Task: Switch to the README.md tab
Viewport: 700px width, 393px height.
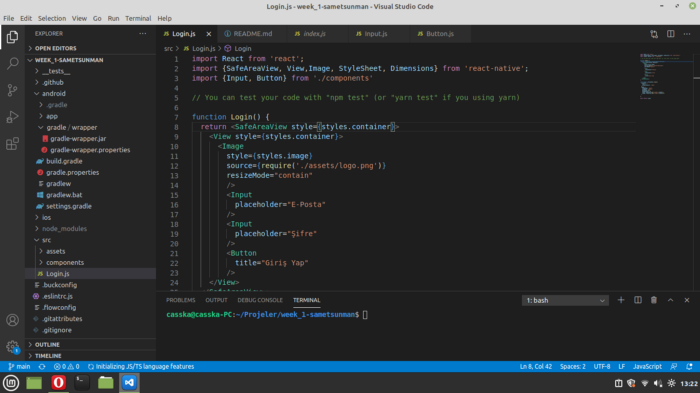Action: [x=253, y=34]
